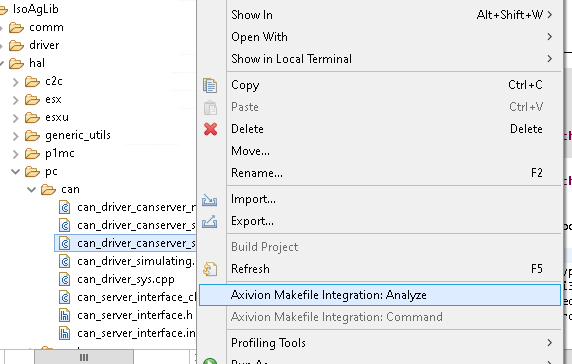Select Rename... in the context menu
572x364 pixels.
coord(380,173)
